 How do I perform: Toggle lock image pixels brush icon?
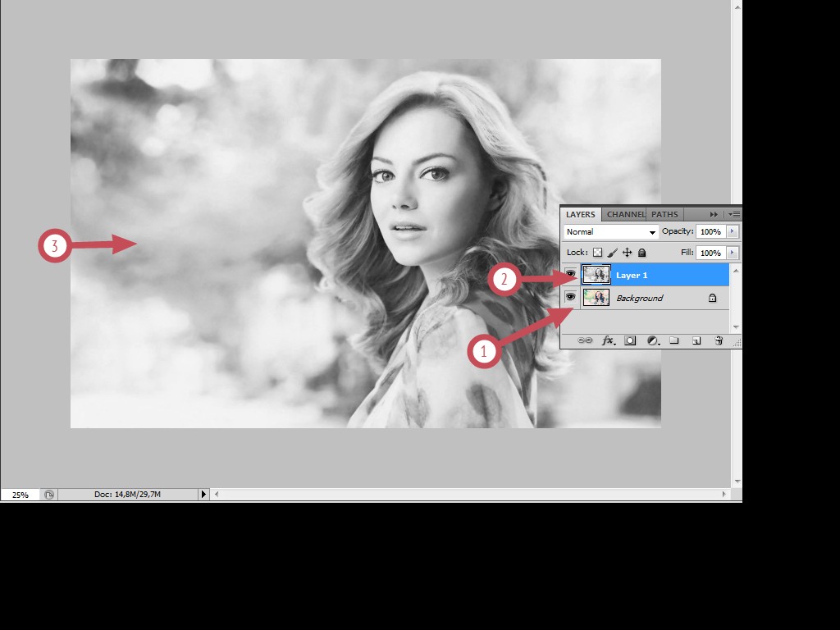(x=612, y=253)
